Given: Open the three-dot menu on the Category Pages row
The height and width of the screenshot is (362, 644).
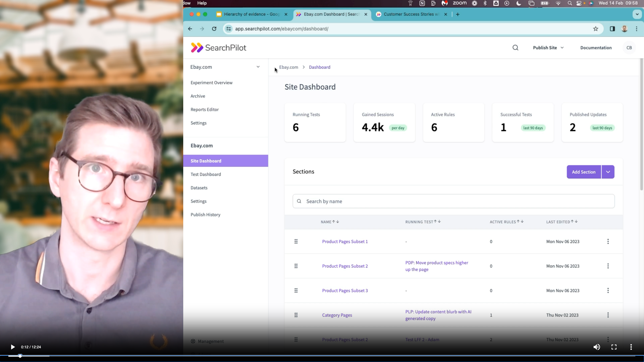Looking at the screenshot, I should (608, 315).
